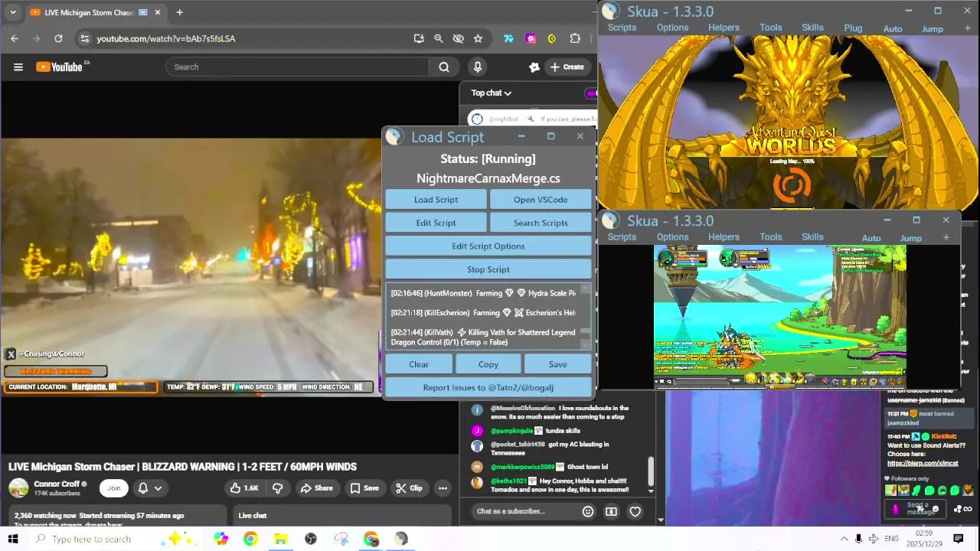Open more actions three-dot menu under video

pos(443,488)
